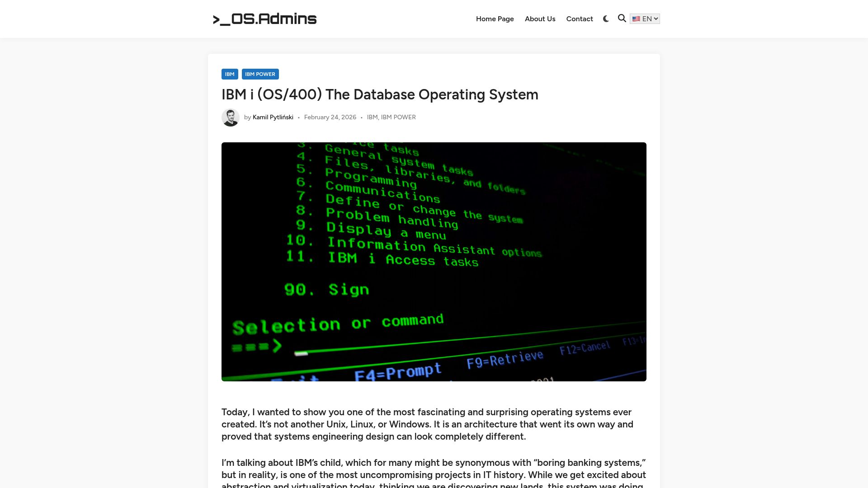868x488 pixels.
Task: Open the author link Kamil Pytliński
Action: click(273, 117)
